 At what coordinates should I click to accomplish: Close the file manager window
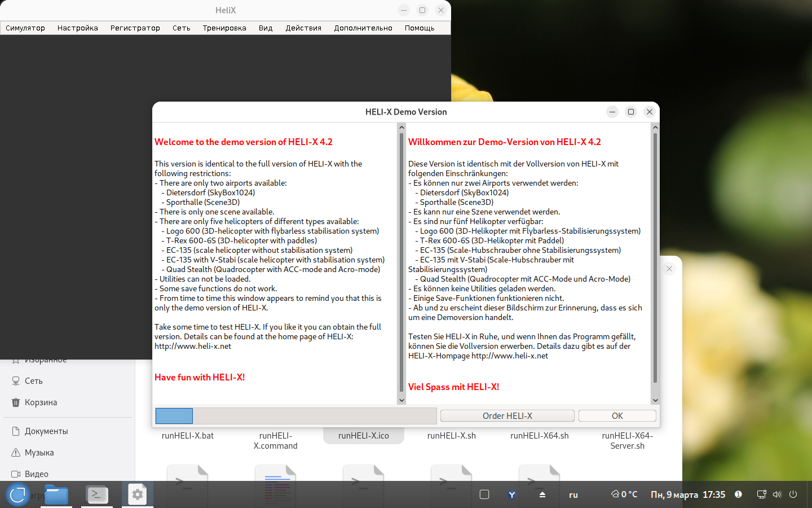[669, 269]
